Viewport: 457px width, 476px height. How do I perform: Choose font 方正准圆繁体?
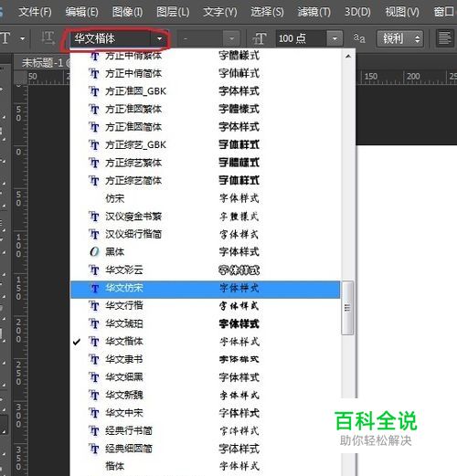(205, 109)
